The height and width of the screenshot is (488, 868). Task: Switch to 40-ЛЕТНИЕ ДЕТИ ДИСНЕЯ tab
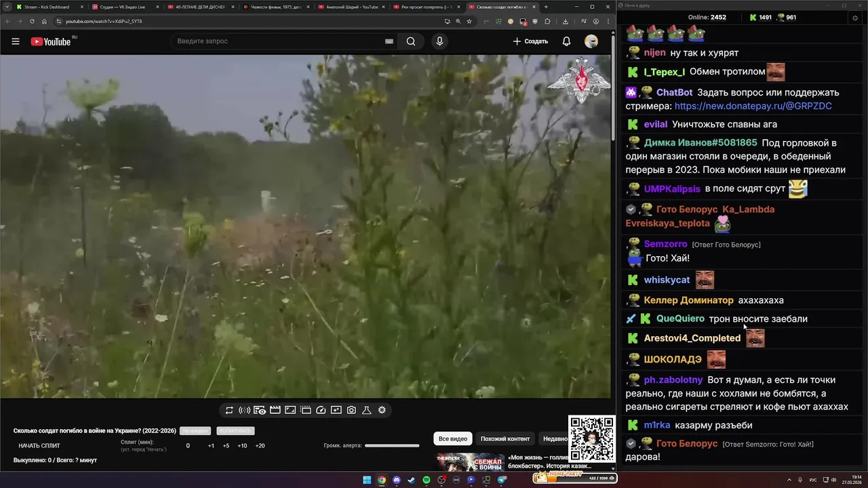[x=199, y=7]
